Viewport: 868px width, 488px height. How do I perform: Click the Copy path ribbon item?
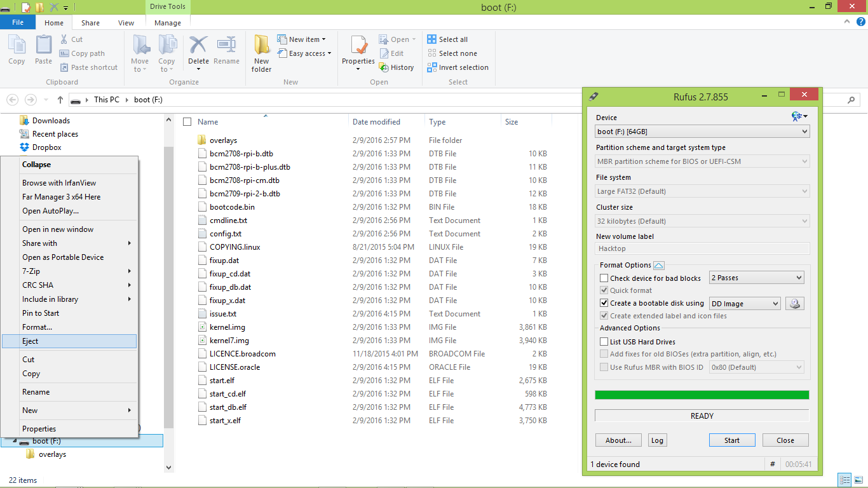(x=82, y=53)
